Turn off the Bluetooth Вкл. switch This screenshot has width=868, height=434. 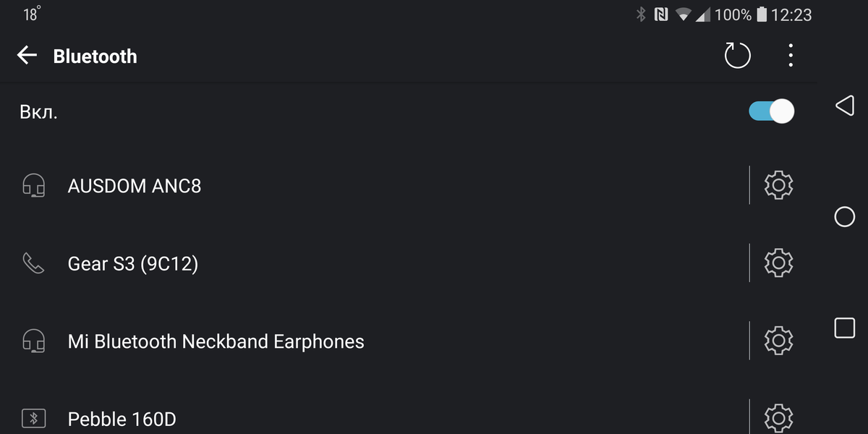pos(770,111)
